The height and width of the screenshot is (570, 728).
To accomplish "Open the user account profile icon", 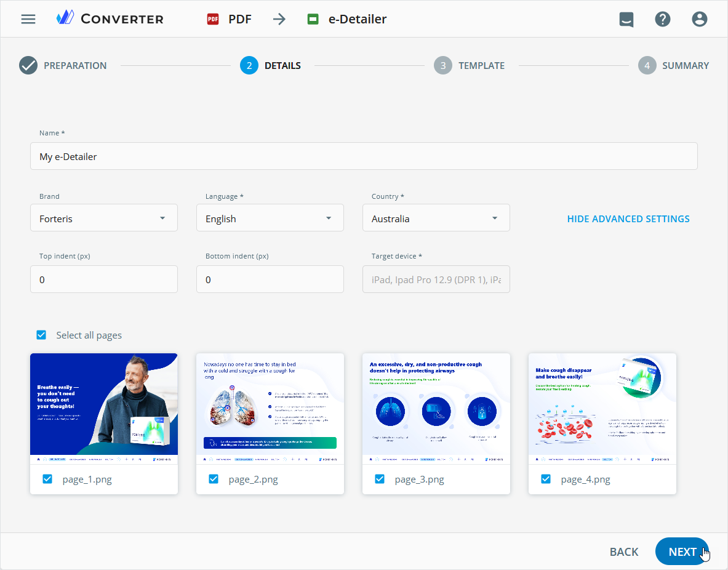I will 700,19.
